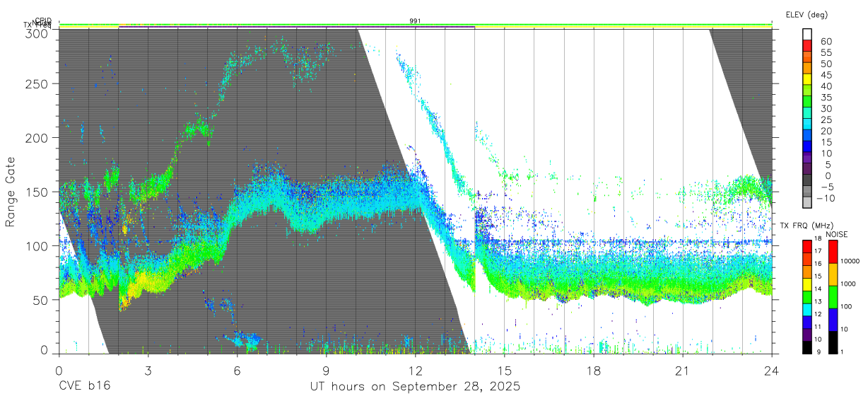Screen dimensions: 868x401
Task: Click the '−10' label on ELEV colorbar
Action: coord(824,198)
